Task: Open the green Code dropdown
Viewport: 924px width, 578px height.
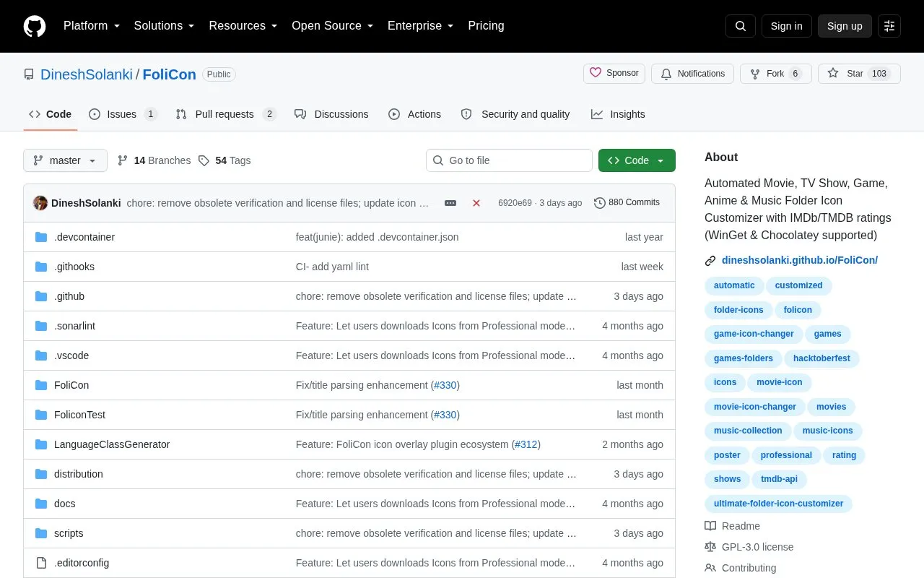Action: pos(637,160)
